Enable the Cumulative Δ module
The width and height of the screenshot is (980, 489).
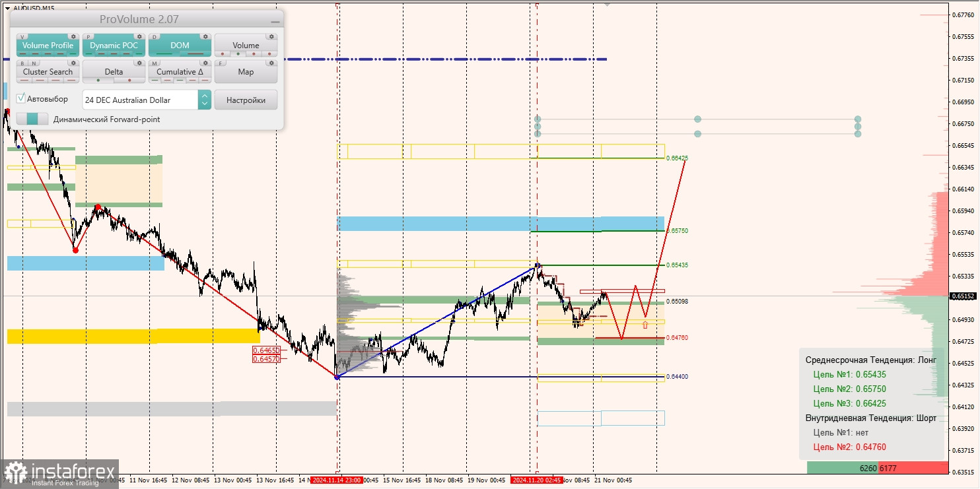[180, 71]
